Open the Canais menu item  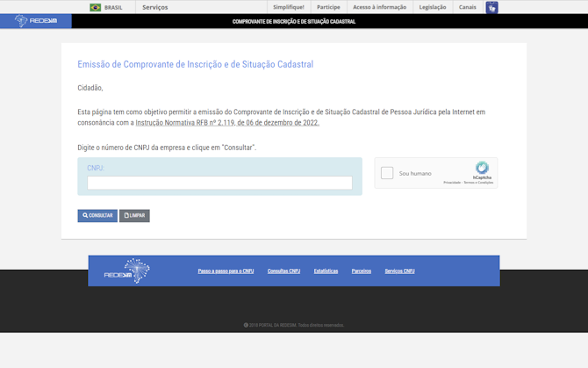point(467,7)
